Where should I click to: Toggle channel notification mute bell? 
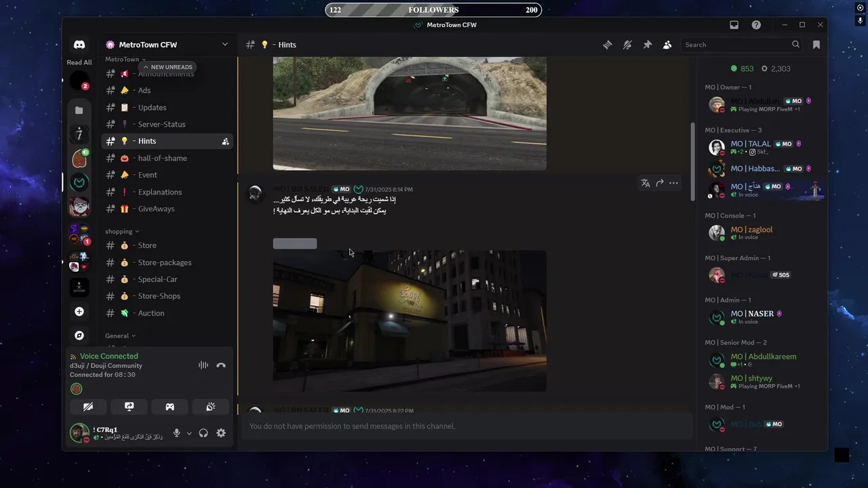pyautogui.click(x=627, y=45)
